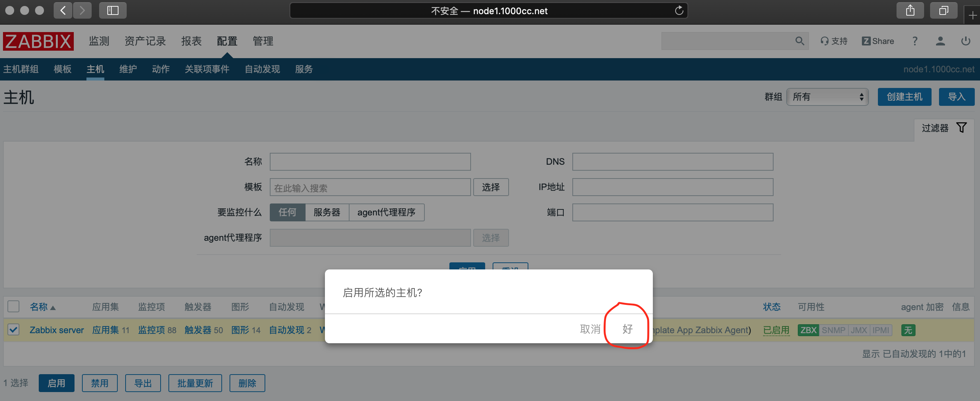Image resolution: width=980 pixels, height=401 pixels.
Task: Switch to the 模板 tab
Action: [x=62, y=69]
